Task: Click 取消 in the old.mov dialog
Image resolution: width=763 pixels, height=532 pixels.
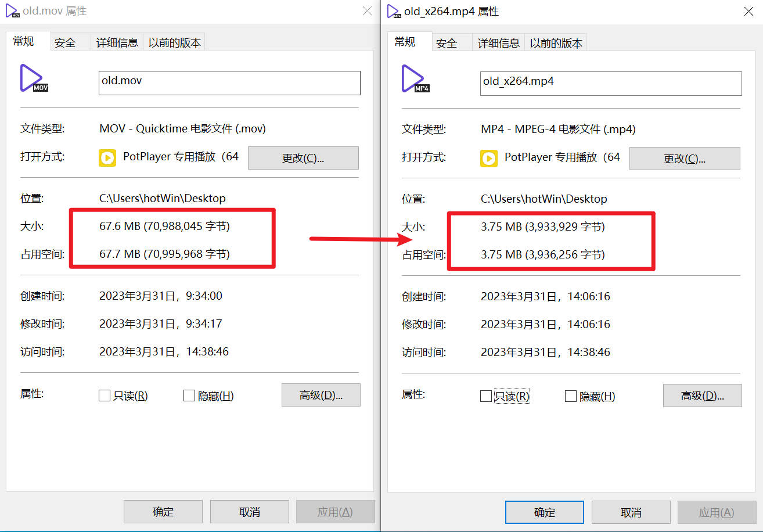Action: tap(249, 512)
